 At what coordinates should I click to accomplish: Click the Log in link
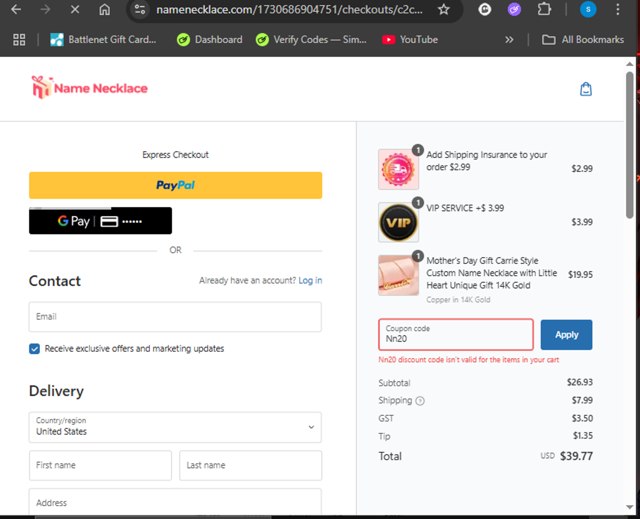click(310, 280)
